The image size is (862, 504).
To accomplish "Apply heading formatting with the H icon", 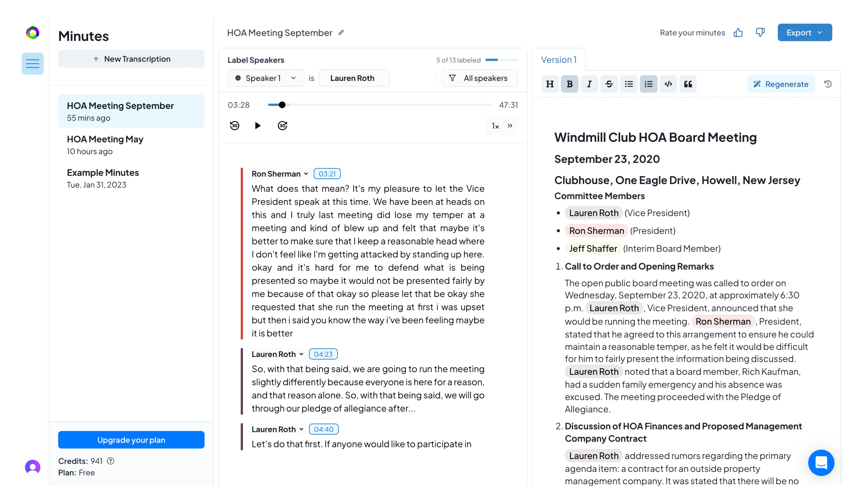I will click(550, 84).
